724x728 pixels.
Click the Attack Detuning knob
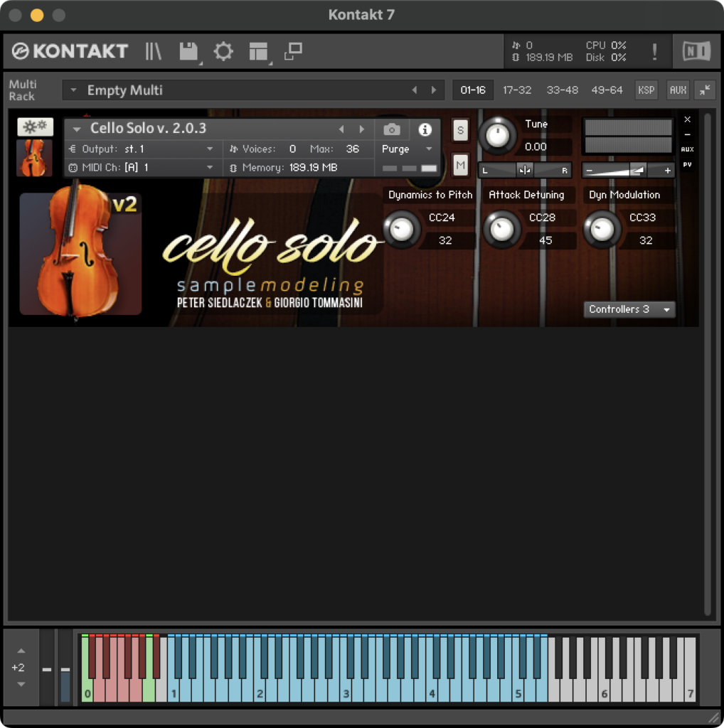click(x=502, y=229)
